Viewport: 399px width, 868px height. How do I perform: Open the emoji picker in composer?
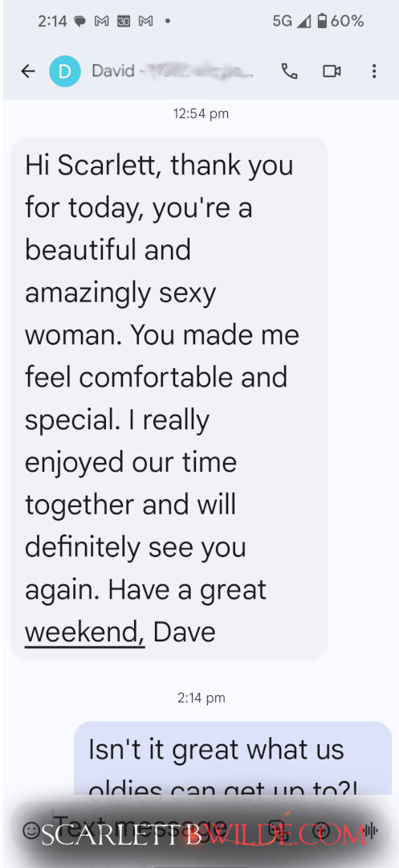(31, 829)
